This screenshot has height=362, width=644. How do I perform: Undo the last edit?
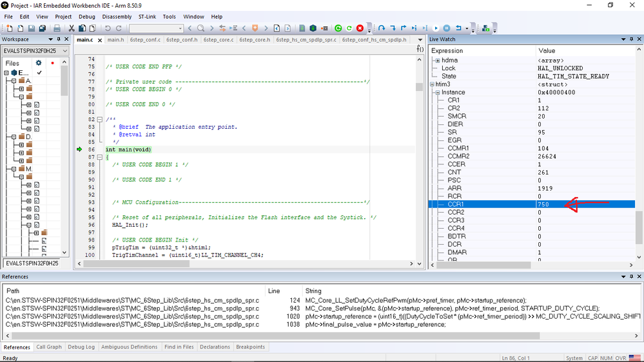coord(108,28)
